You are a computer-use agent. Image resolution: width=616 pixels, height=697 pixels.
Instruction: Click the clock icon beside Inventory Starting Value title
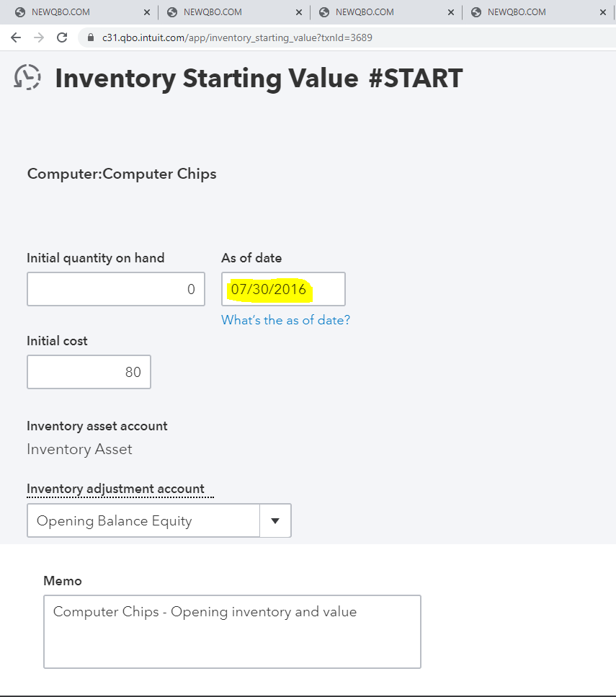[27, 78]
